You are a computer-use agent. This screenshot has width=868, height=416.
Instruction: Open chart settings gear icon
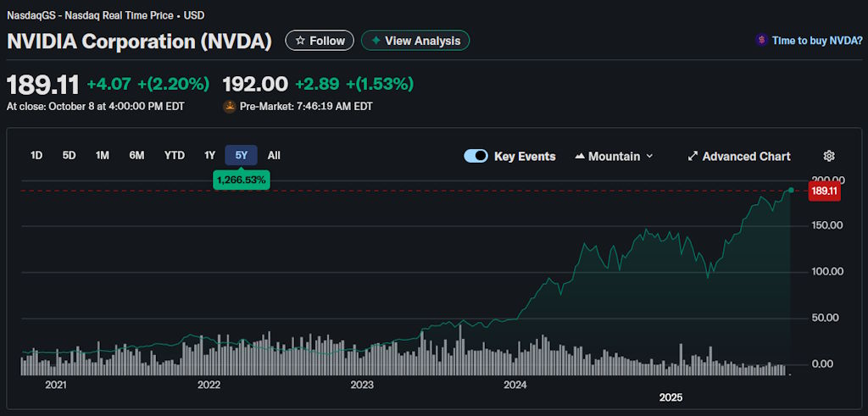829,156
